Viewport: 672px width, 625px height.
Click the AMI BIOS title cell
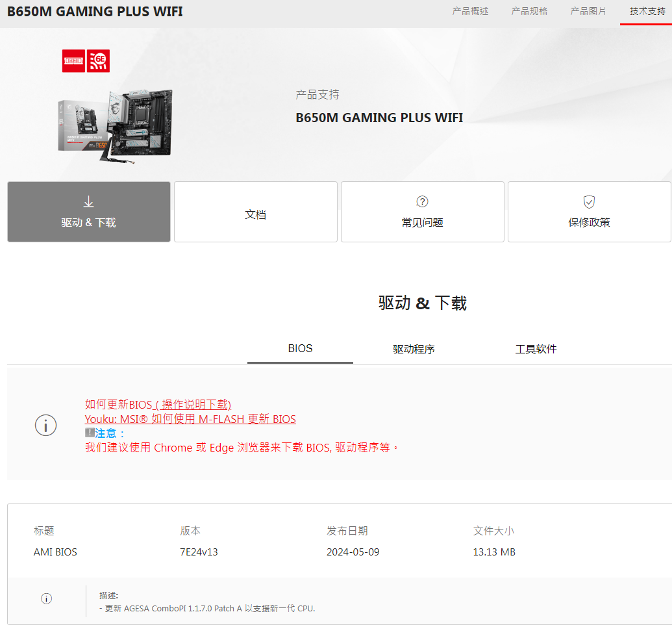[55, 552]
